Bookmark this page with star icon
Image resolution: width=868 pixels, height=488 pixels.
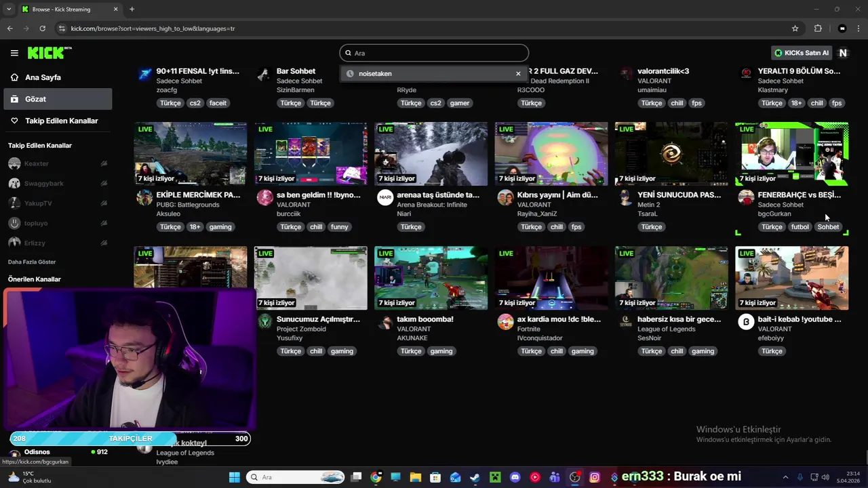pos(795,28)
